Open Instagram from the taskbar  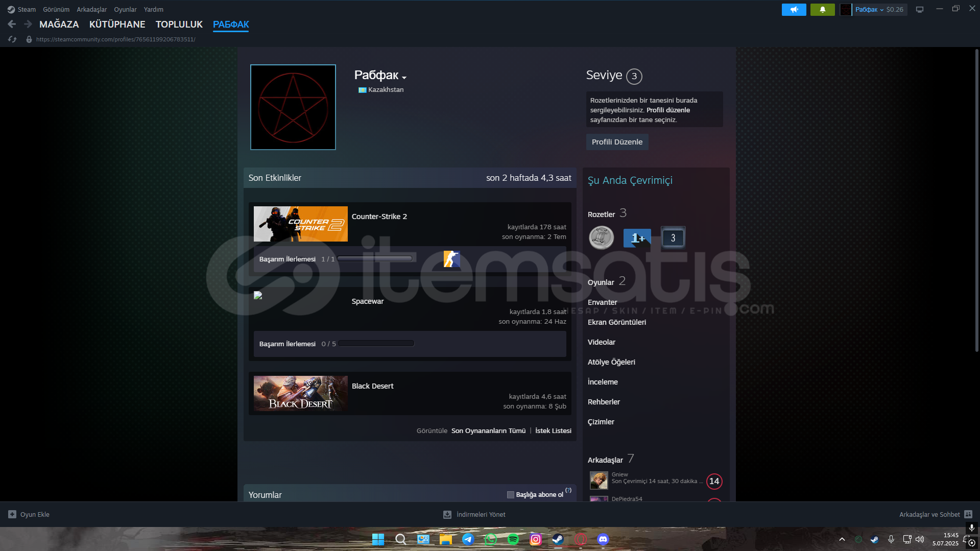(536, 539)
